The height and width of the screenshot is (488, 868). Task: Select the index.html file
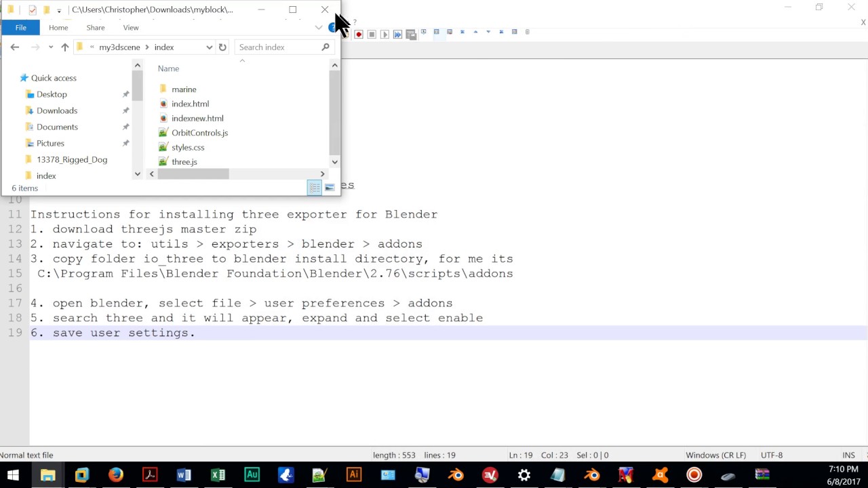pyautogui.click(x=190, y=104)
